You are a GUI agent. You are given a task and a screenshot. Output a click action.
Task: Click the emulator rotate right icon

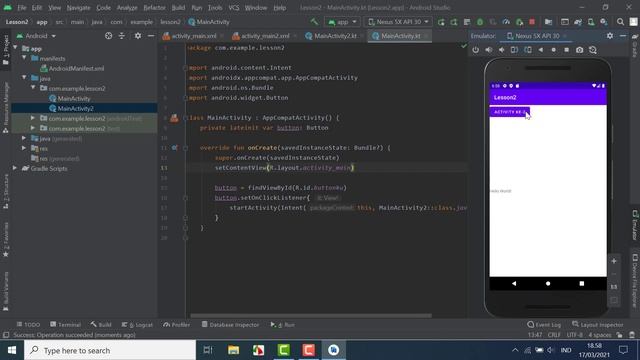528,50
